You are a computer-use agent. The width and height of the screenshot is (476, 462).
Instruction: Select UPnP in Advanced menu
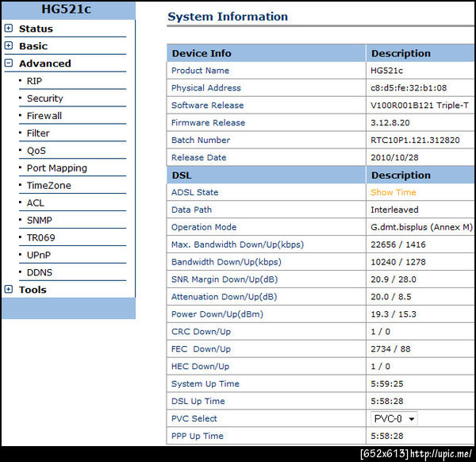[39, 255]
